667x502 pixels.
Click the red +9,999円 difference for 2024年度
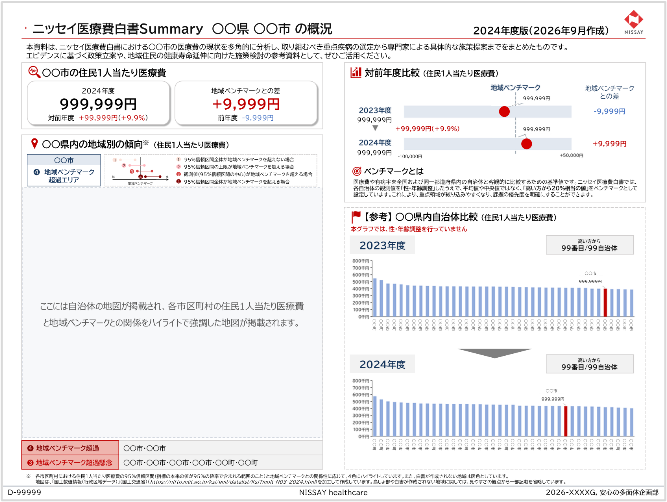(609, 144)
